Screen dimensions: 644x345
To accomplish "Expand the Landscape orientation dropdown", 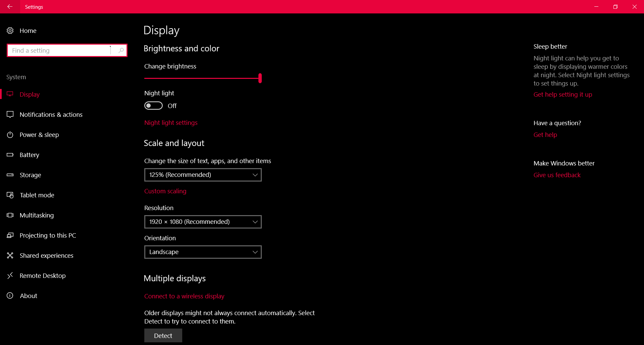I will pos(203,252).
